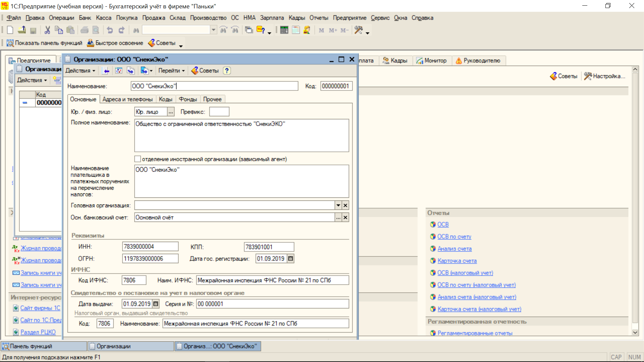The height and width of the screenshot is (362, 644).
Task: Click Быстрое освоение button
Action: 115,43
